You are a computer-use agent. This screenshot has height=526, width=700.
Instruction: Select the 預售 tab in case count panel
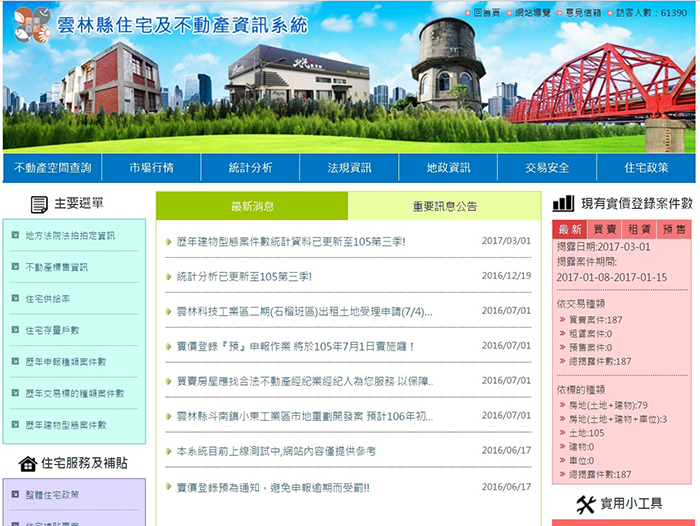coord(674,230)
